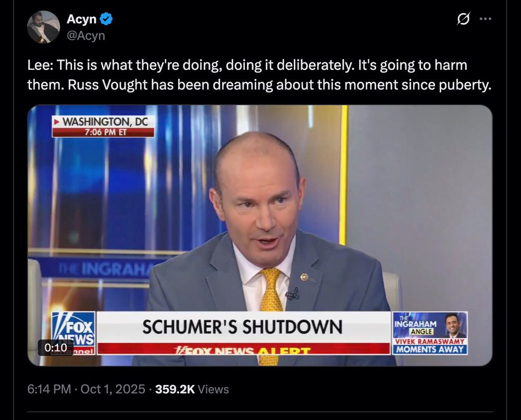This screenshot has height=420, width=521.
Task: Click the 359.2K Views count
Action: point(192,389)
